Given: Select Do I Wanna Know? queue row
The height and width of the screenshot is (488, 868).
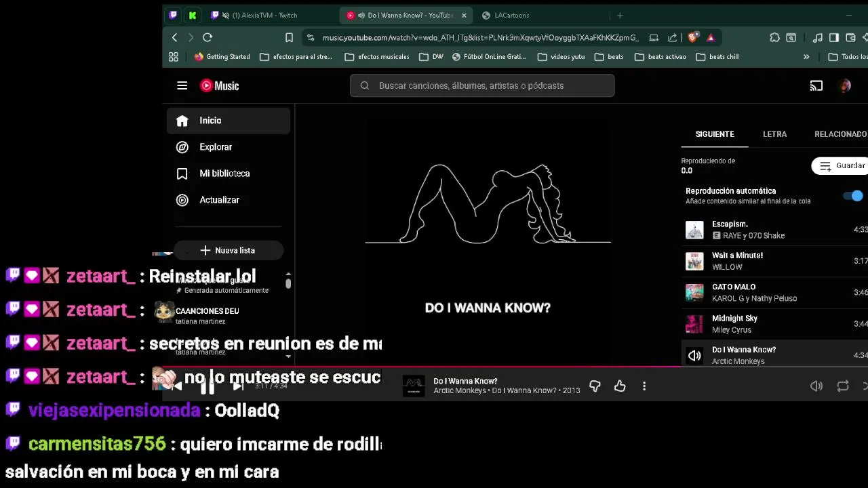Looking at the screenshot, I should click(774, 355).
